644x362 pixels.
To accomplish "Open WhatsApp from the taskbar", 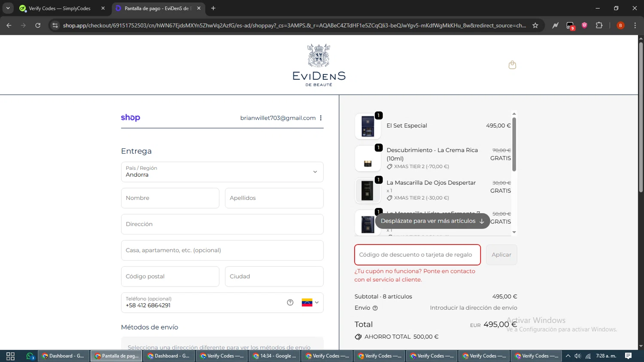I will click(x=30, y=356).
